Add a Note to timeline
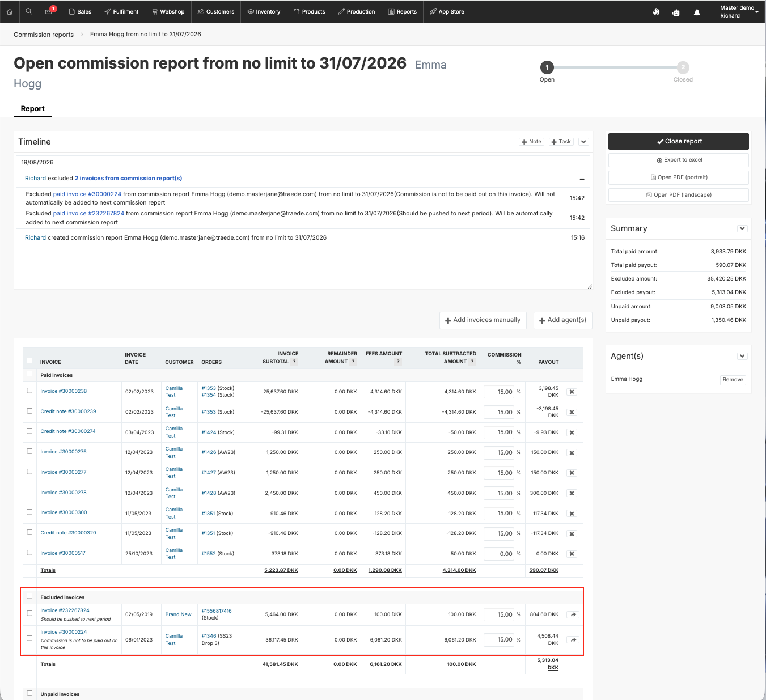Screen dimensions: 766x700 coord(531,142)
